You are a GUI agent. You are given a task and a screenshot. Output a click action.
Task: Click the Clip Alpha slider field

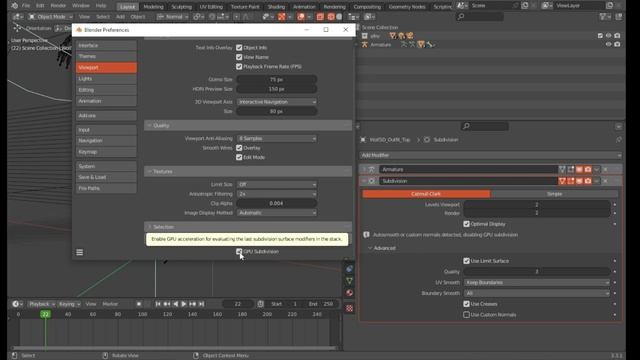pos(277,203)
